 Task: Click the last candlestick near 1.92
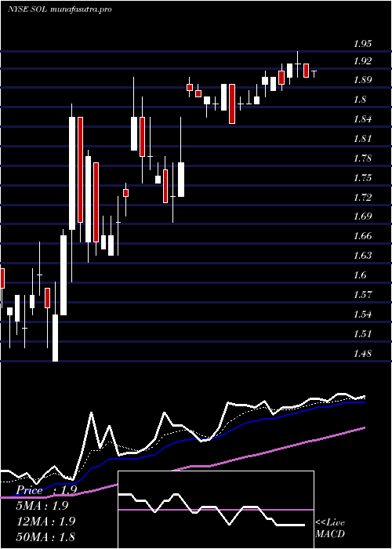click(x=314, y=72)
